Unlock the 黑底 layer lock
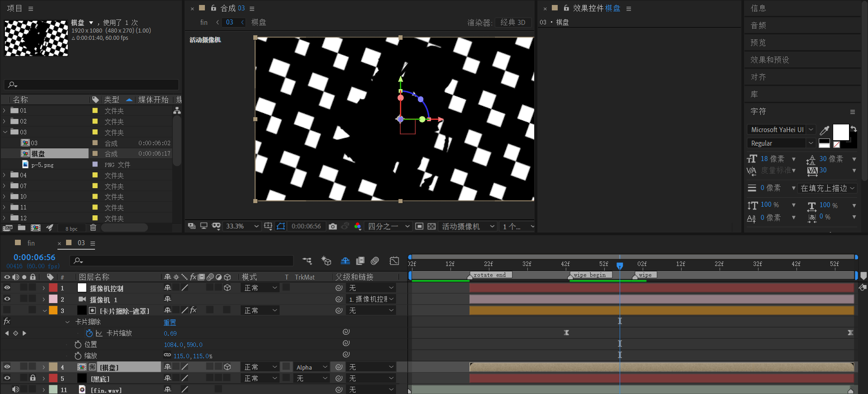This screenshot has width=868, height=394. [x=33, y=378]
